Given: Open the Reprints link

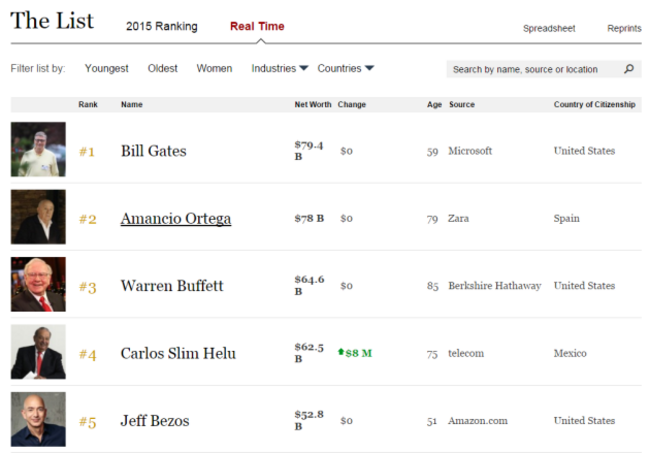Looking at the screenshot, I should (x=624, y=28).
